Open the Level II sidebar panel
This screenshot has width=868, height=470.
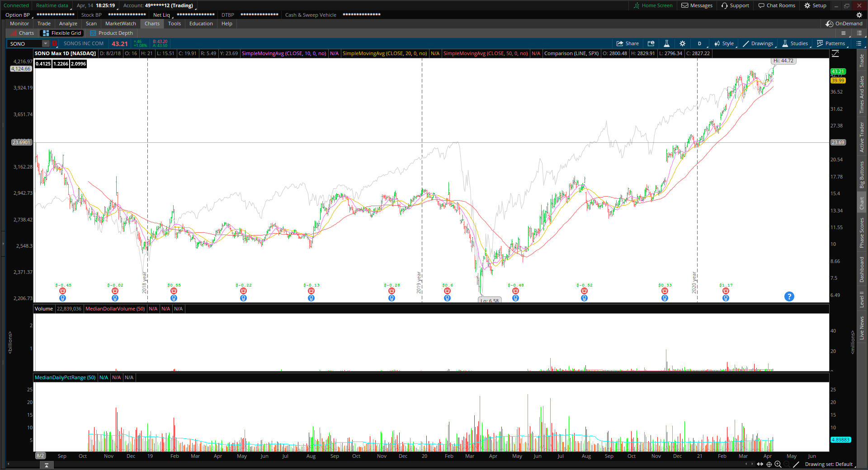[862, 300]
